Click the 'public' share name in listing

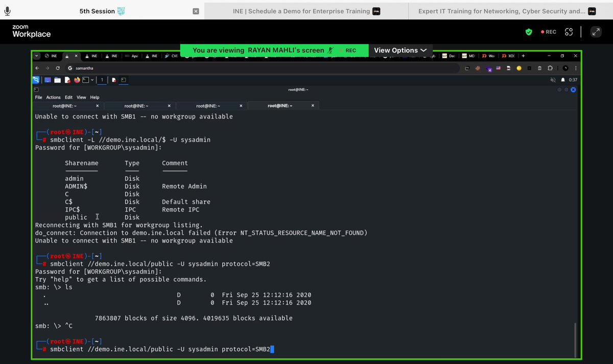(76, 217)
